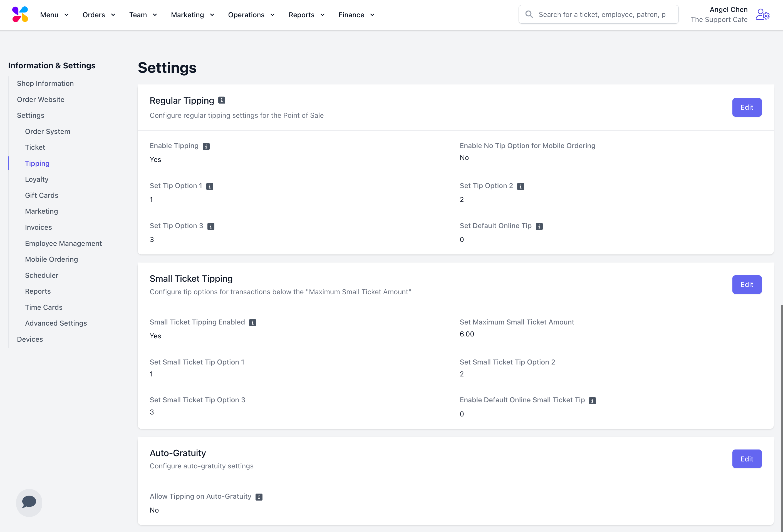Viewport: 783px width, 532px height.
Task: Select Loyalty in the settings sidebar
Action: click(x=37, y=179)
